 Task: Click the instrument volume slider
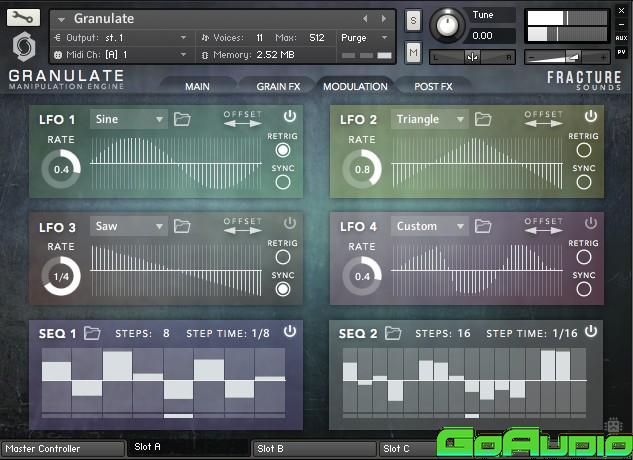(x=568, y=57)
